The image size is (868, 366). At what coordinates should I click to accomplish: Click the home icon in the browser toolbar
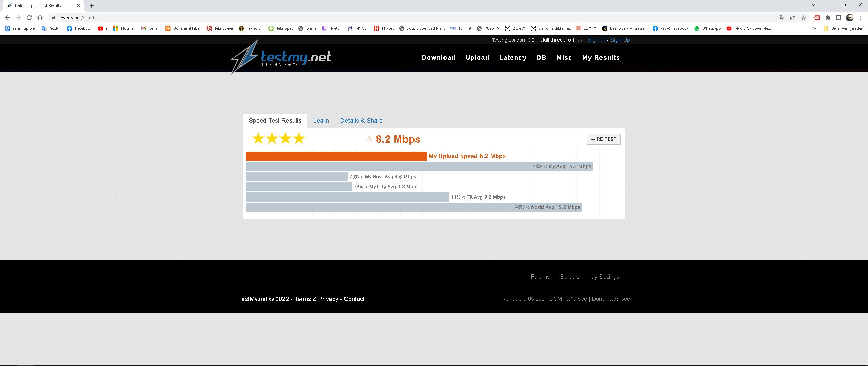(40, 18)
